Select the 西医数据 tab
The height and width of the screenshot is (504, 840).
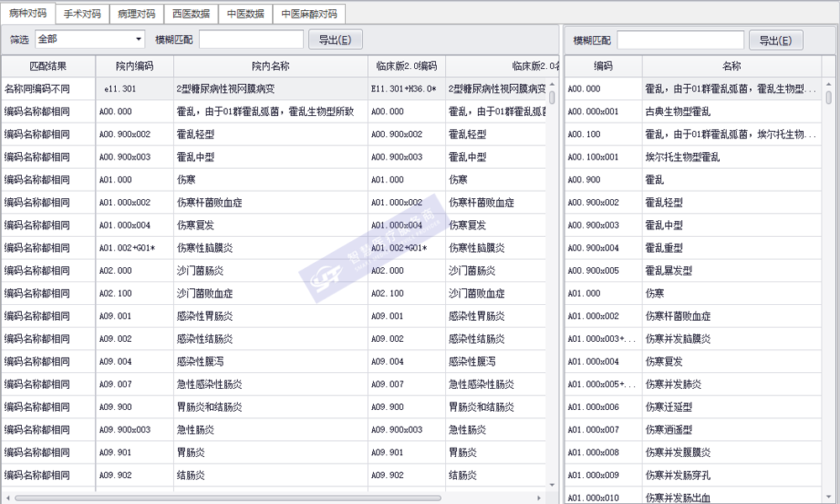point(191,14)
